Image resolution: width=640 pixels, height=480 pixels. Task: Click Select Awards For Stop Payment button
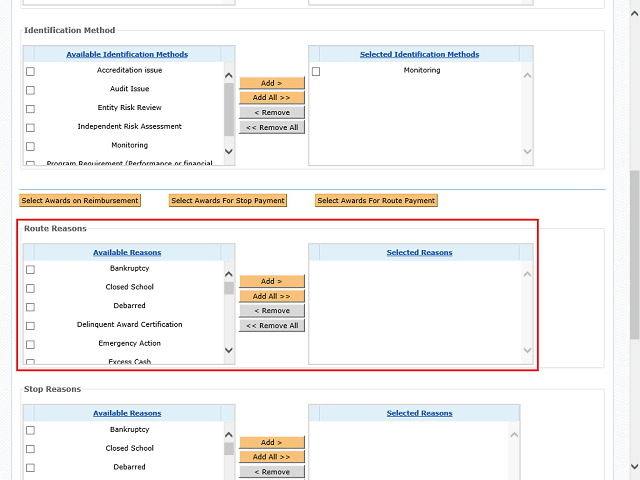click(x=228, y=200)
